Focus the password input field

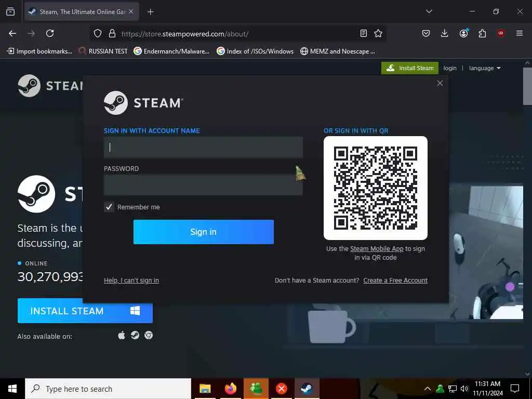tap(203, 185)
